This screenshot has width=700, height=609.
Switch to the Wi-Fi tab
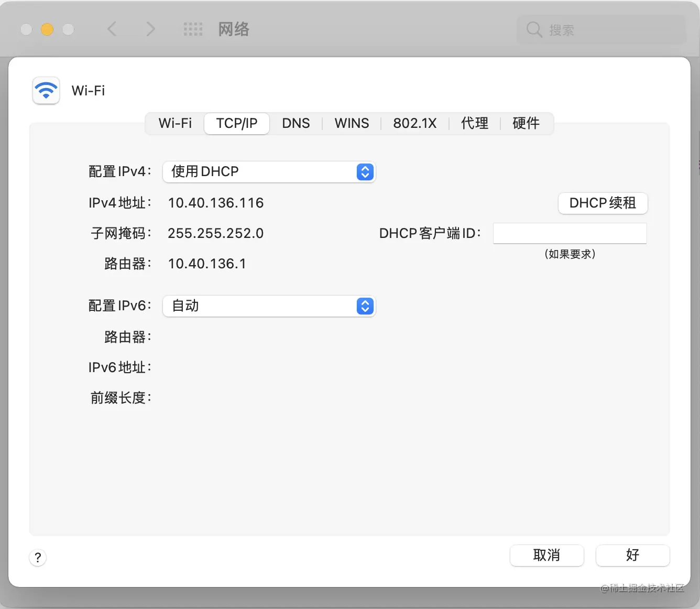click(175, 124)
